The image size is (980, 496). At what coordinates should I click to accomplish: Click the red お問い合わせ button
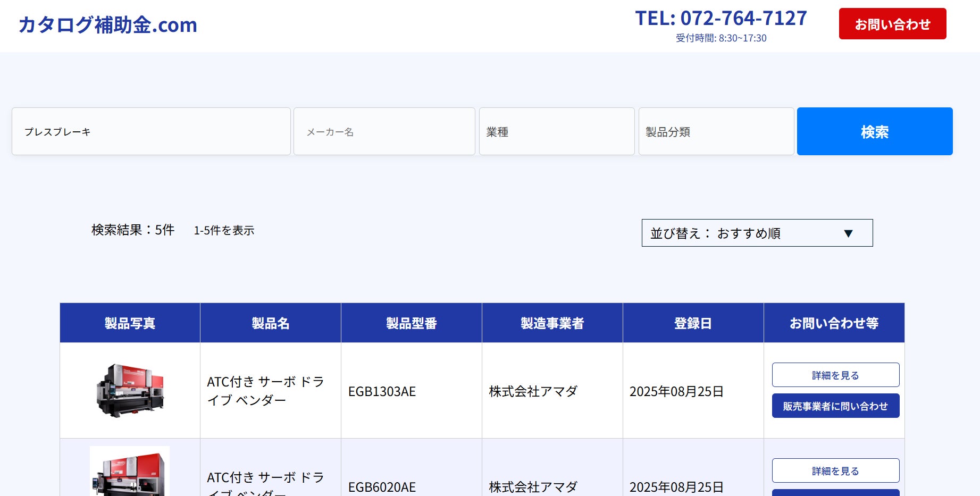click(892, 24)
